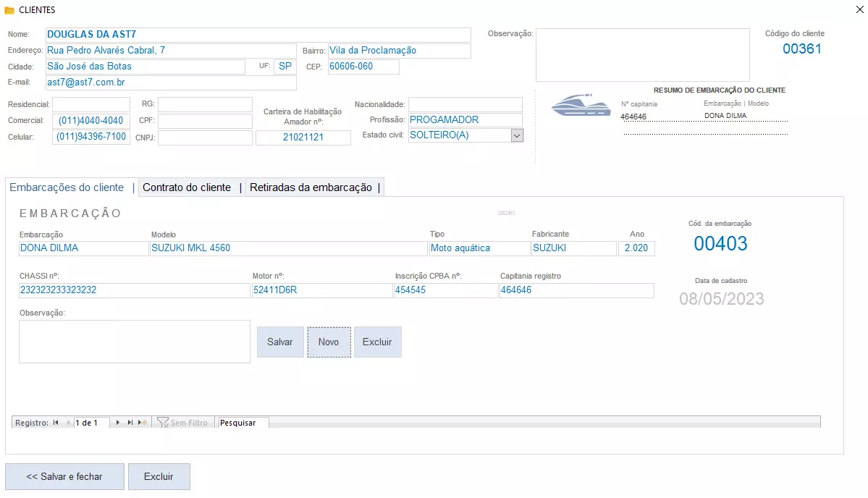Screen dimensions: 868x498
Task: Go to next record arrow
Action: pos(117,423)
